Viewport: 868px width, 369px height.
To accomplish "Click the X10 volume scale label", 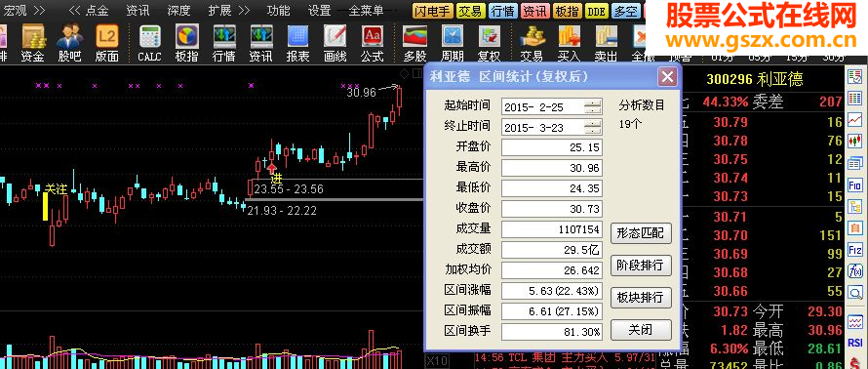I will 438,360.
